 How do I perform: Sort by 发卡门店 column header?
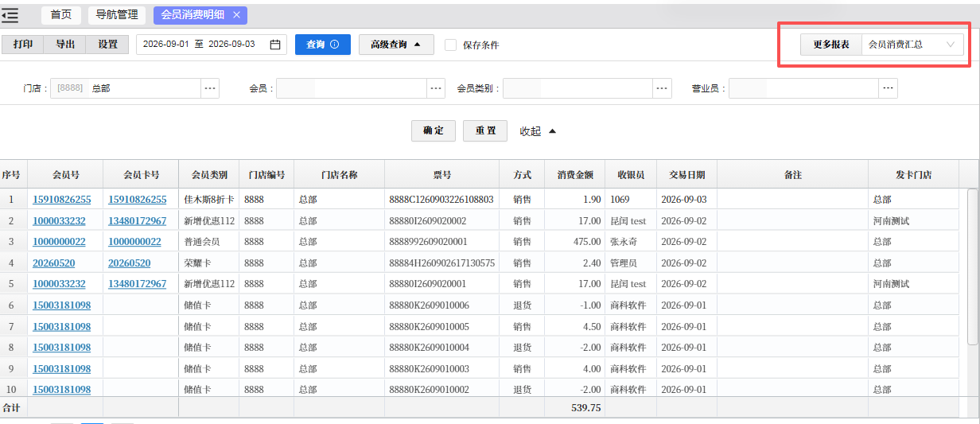click(x=913, y=174)
